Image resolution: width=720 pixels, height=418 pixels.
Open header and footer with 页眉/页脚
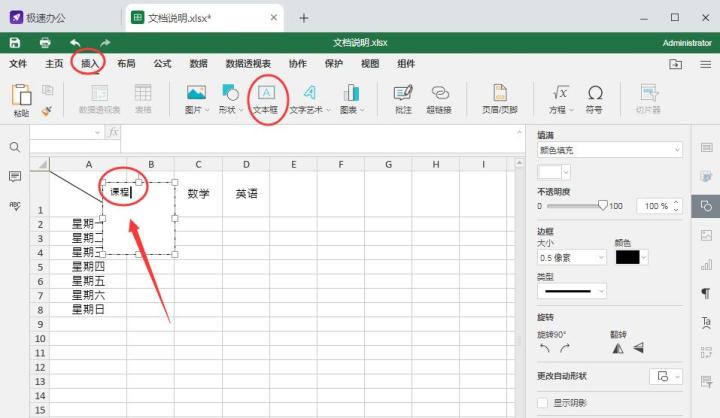[500, 99]
